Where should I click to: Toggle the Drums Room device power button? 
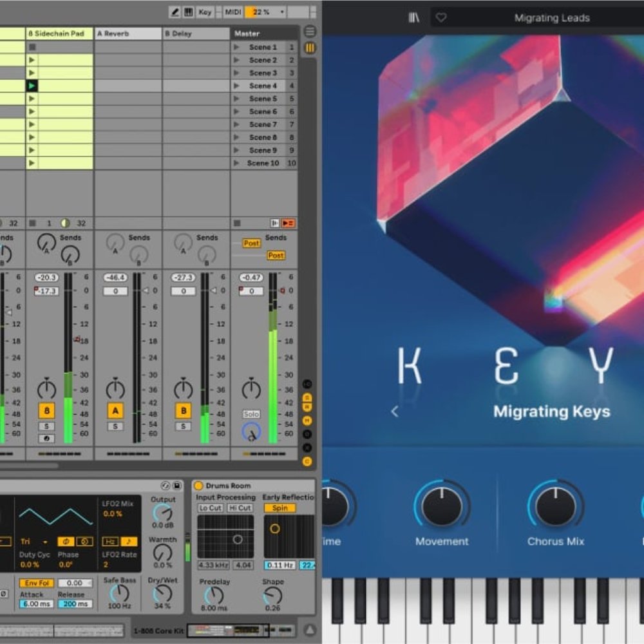pyautogui.click(x=198, y=486)
